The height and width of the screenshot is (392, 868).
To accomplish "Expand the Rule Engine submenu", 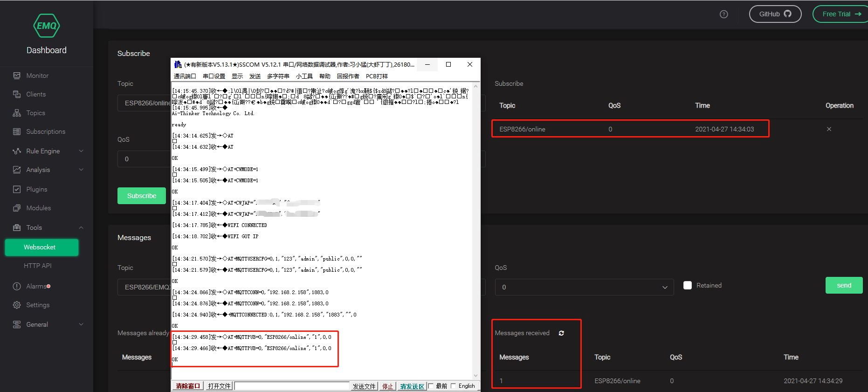I will coord(81,151).
